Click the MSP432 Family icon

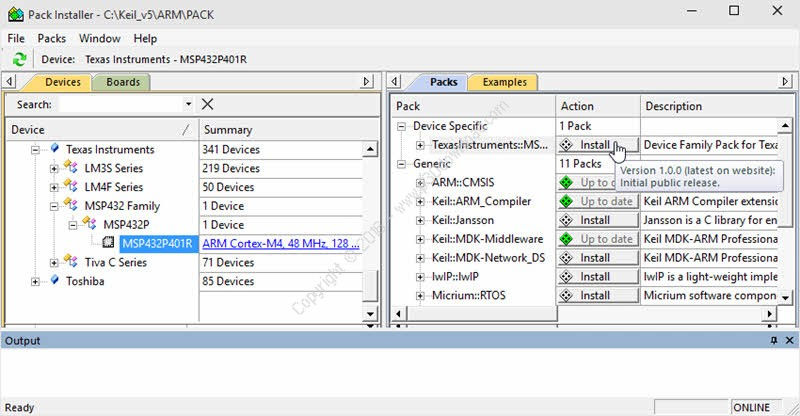(70, 205)
